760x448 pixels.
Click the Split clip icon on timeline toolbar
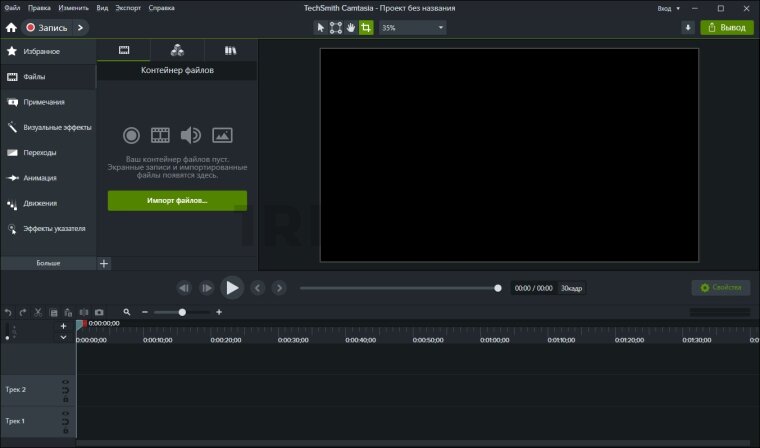(x=84, y=312)
